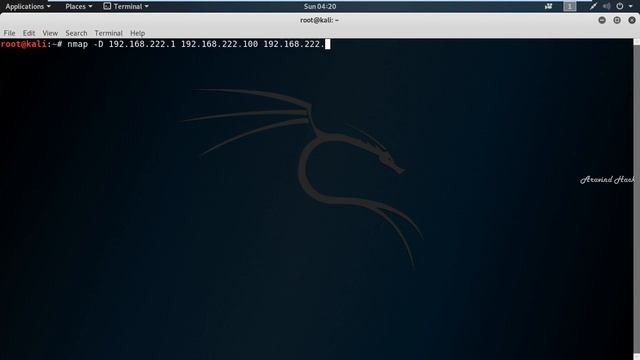Open the Help menu in the terminal
The width and height of the screenshot is (640, 360).
[x=138, y=33]
